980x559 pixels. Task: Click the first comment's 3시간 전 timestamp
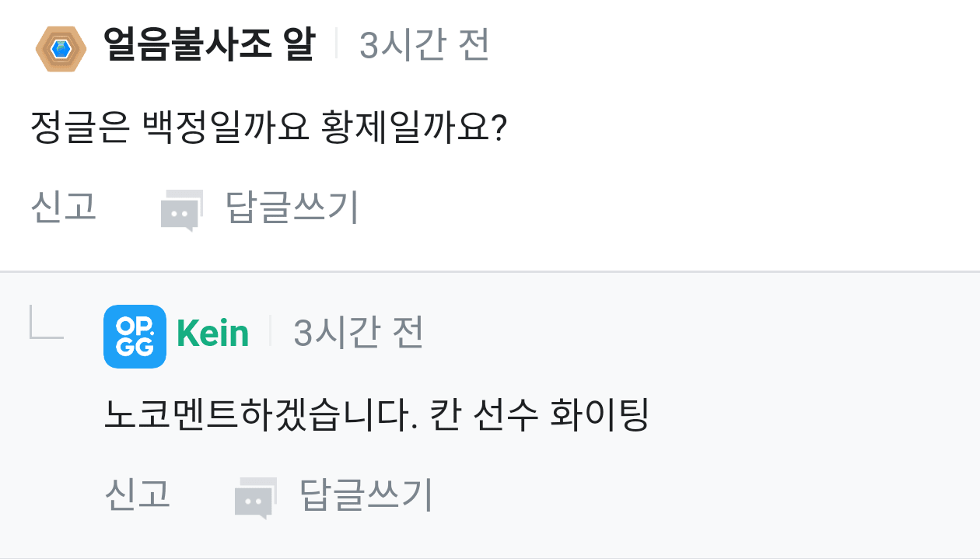coord(425,46)
